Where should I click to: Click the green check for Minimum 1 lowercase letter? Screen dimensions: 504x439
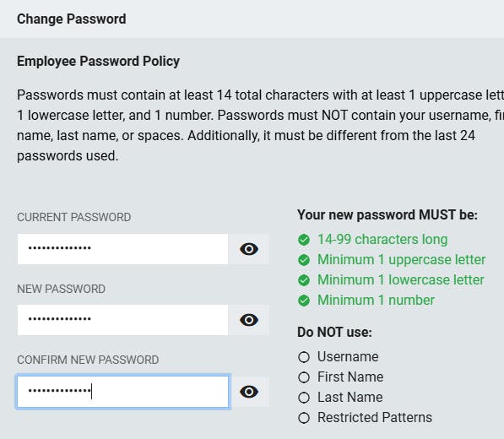304,280
